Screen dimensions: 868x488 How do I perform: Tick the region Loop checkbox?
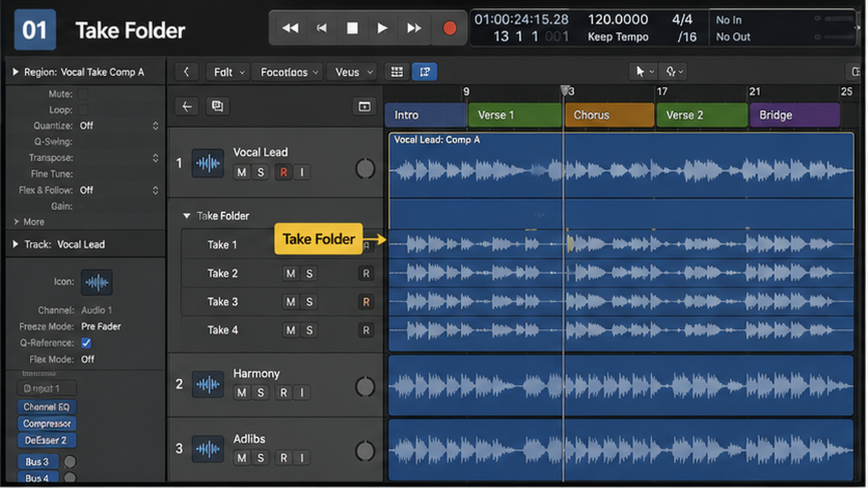pyautogui.click(x=83, y=110)
